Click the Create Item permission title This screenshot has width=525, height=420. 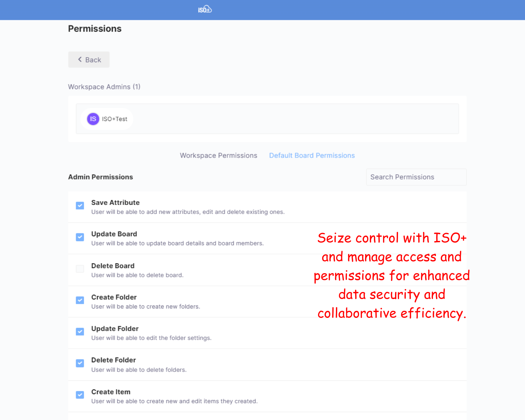pos(111,392)
